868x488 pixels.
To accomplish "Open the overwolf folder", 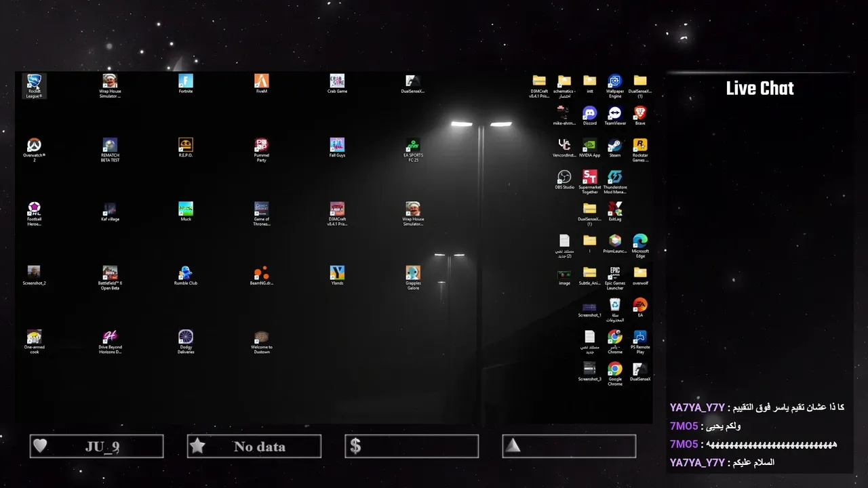I will click(639, 277).
